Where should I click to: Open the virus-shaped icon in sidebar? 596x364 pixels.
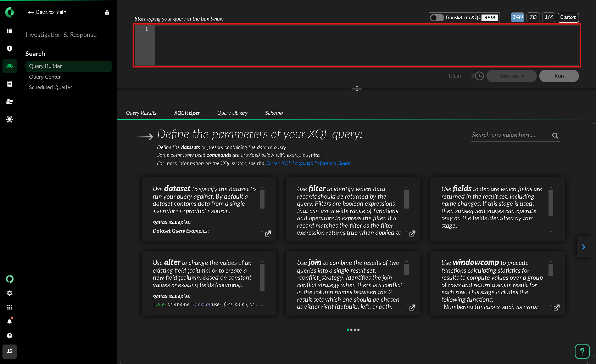[x=10, y=119]
